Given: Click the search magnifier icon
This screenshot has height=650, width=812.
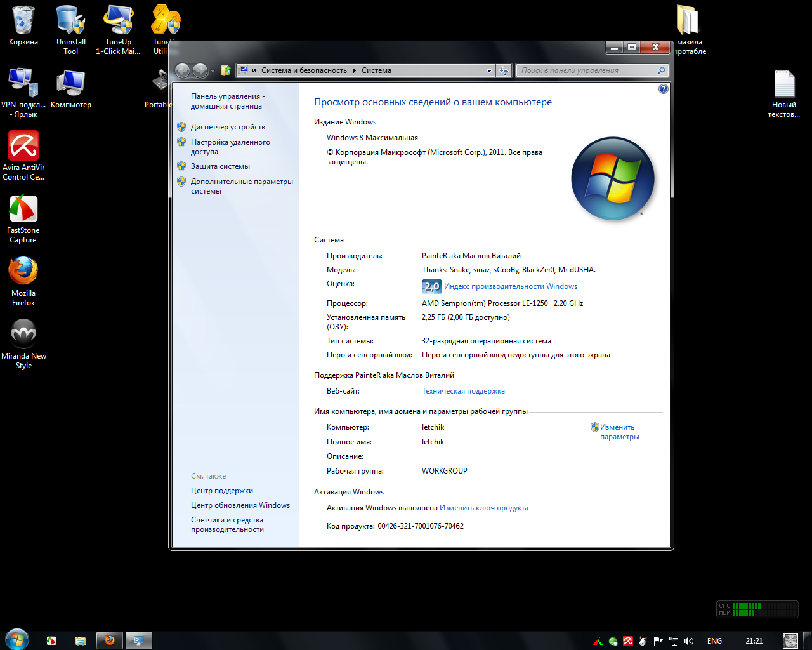Looking at the screenshot, I should (x=661, y=70).
